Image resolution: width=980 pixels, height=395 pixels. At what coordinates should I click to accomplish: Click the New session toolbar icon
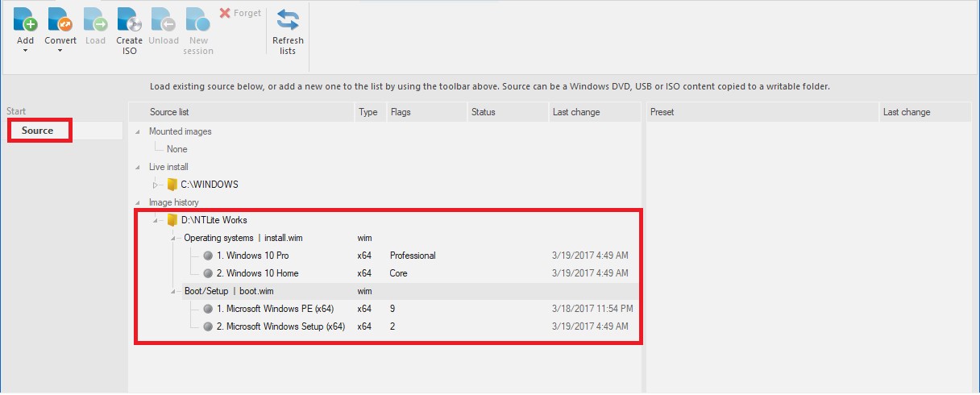point(197,19)
